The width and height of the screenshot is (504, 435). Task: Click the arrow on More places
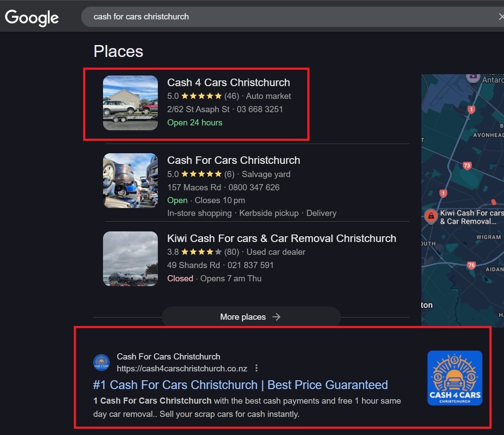coord(276,317)
